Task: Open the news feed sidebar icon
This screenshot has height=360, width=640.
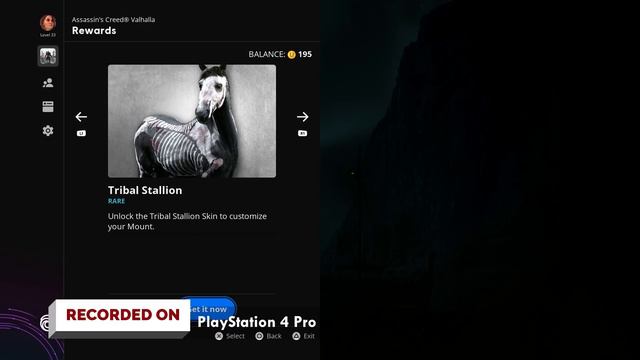Action: (48, 107)
